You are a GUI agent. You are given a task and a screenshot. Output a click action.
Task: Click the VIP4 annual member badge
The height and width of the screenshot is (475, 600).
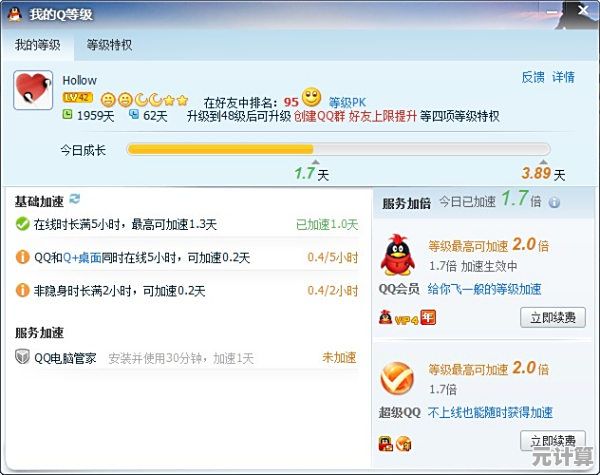point(407,318)
